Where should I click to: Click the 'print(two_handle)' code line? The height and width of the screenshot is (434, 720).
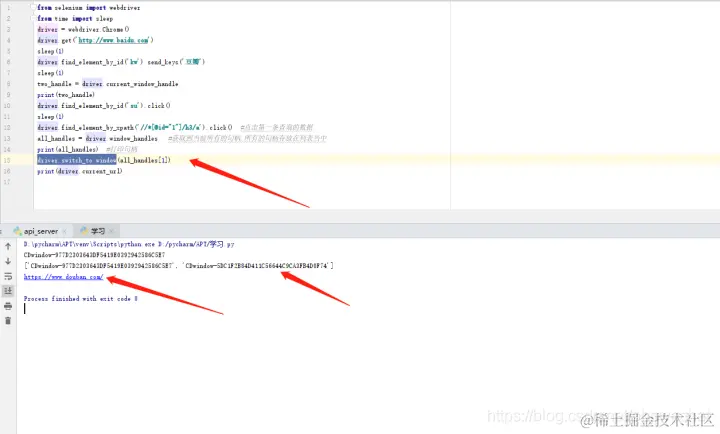pyautogui.click(x=66, y=95)
